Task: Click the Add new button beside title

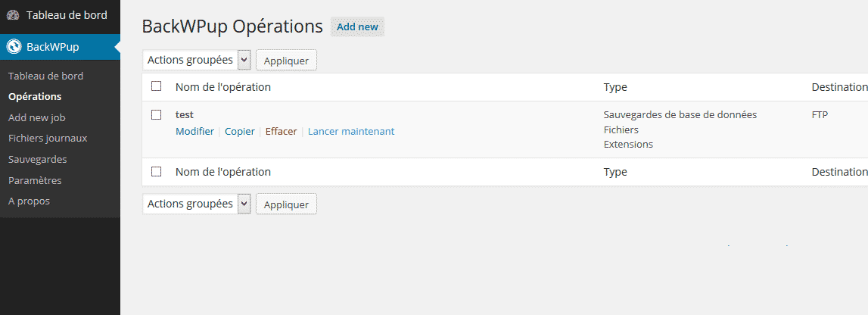Action: pyautogui.click(x=357, y=27)
